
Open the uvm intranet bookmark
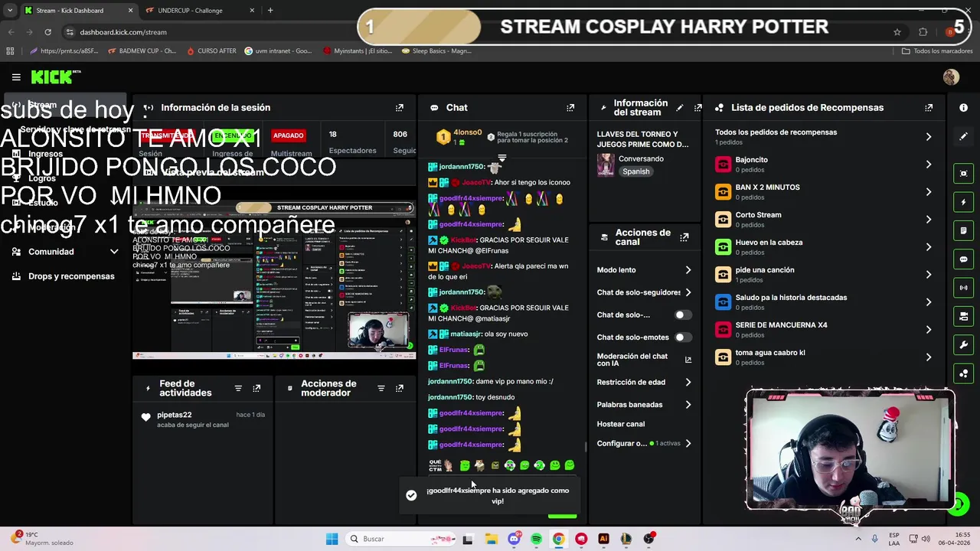point(278,51)
